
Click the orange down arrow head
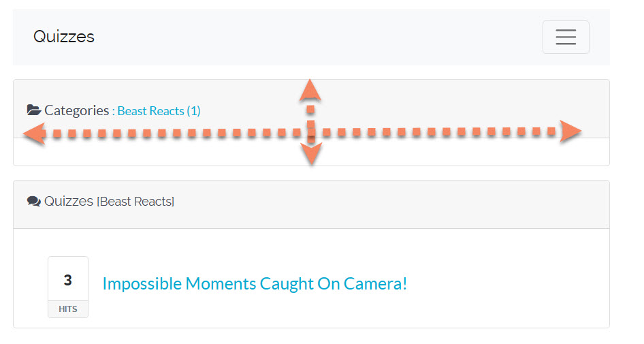[x=311, y=155]
